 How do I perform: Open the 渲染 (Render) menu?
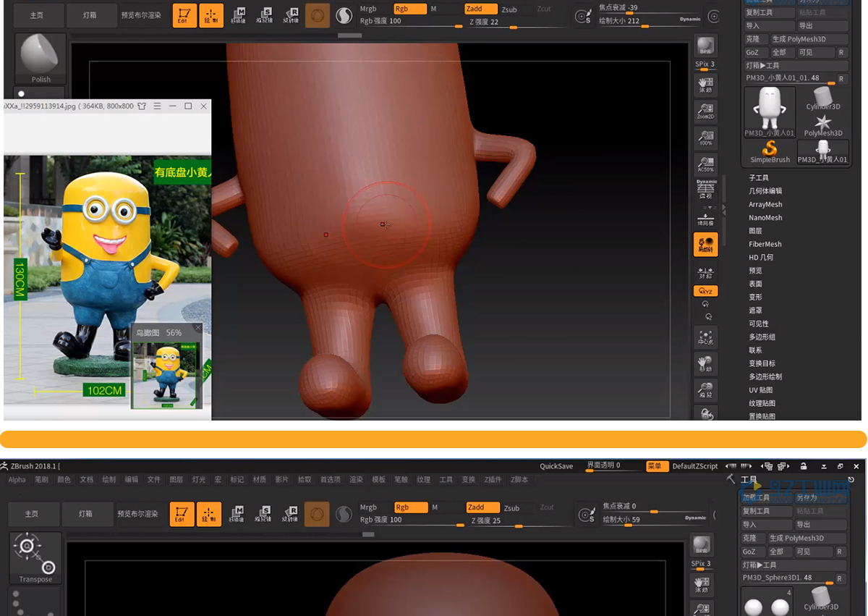point(356,480)
